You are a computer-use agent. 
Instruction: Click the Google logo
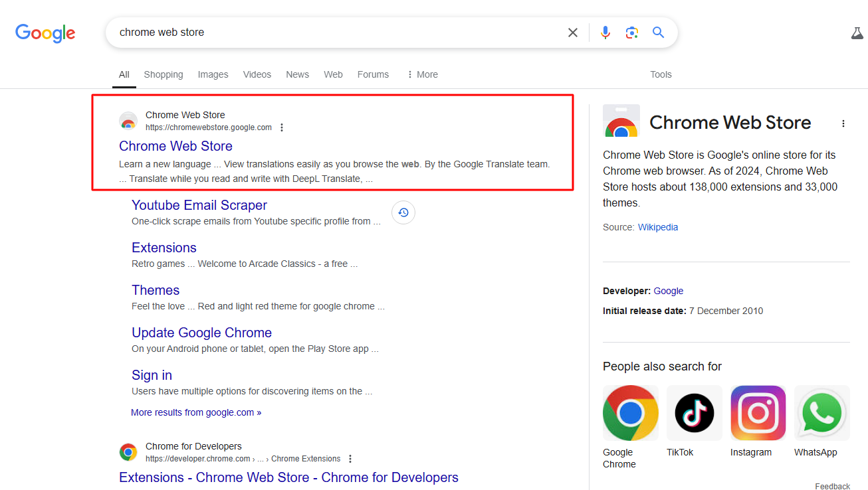[45, 33]
